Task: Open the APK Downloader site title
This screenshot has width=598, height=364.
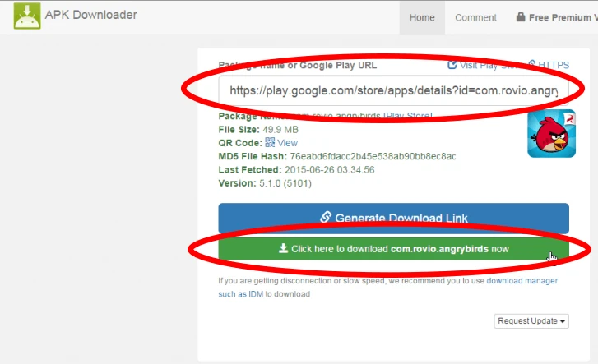Action: point(90,15)
